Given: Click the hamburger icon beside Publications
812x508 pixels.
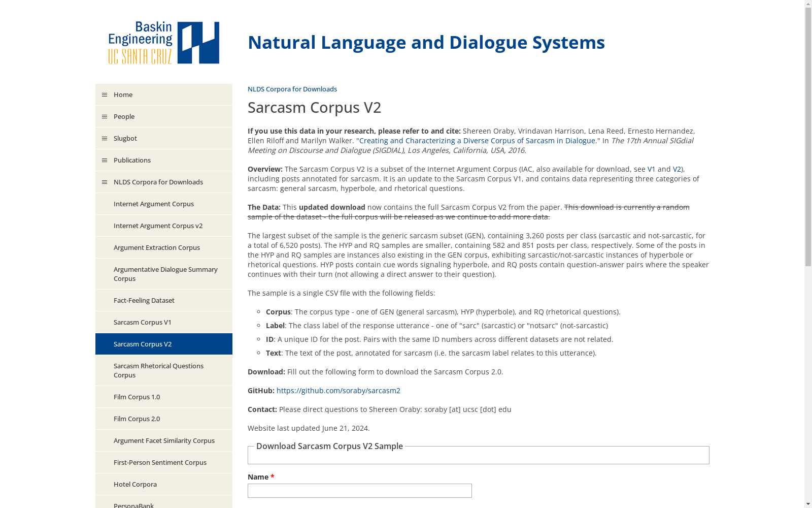Looking at the screenshot, I should (x=105, y=161).
